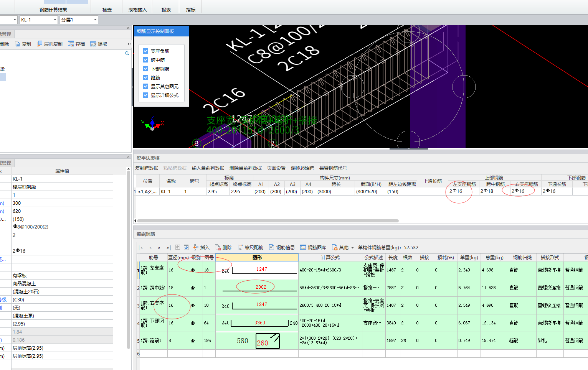Screen dimensions: 588x370
Task: Open the 检查 (check) ribbon tab
Action: coord(107,10)
